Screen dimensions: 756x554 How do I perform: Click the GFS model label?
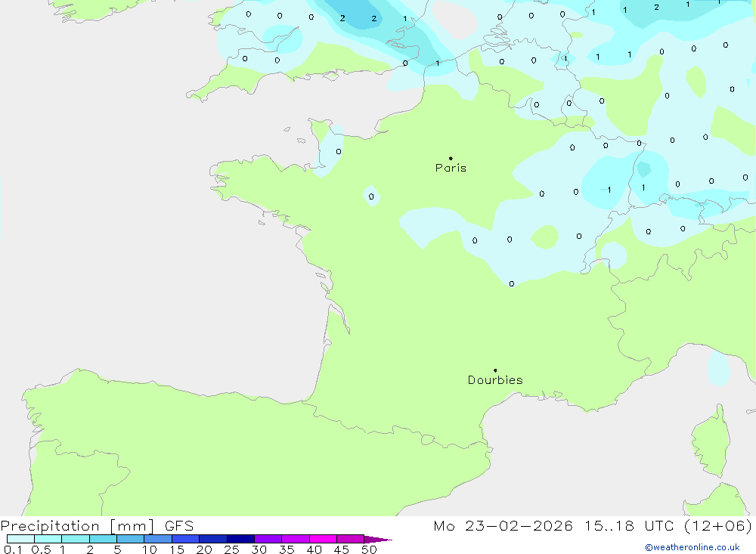tap(179, 526)
